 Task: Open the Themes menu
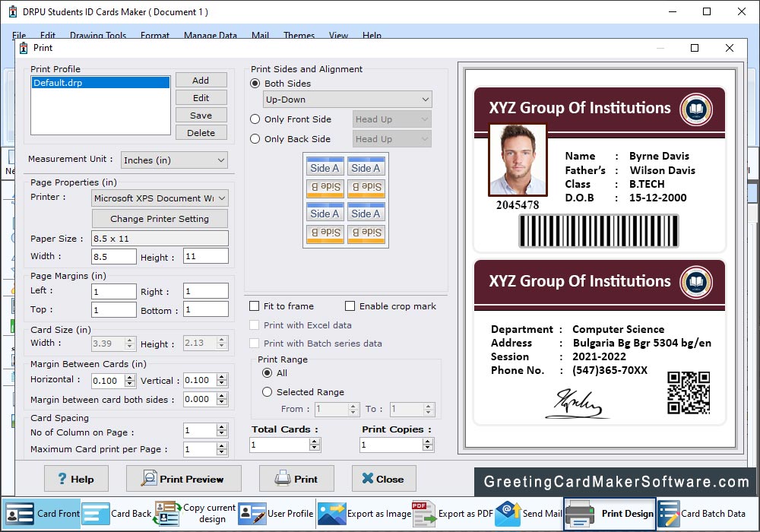[x=299, y=36]
